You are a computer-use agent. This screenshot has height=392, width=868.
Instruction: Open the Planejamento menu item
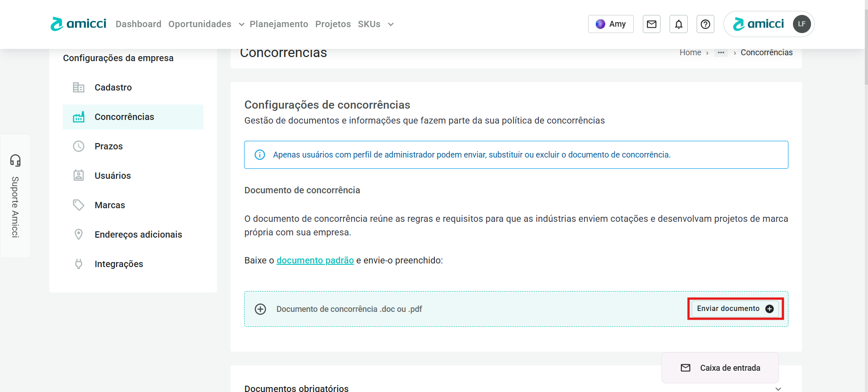point(278,24)
